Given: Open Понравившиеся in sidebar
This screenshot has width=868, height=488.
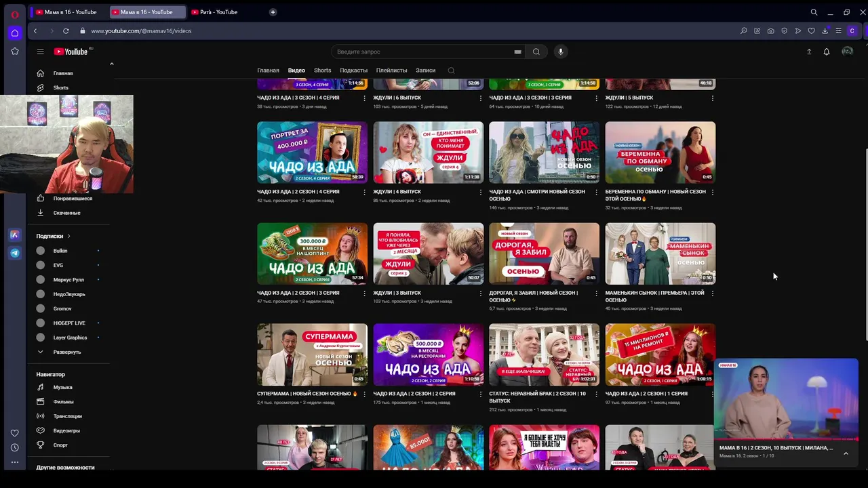Looking at the screenshot, I should [x=72, y=199].
